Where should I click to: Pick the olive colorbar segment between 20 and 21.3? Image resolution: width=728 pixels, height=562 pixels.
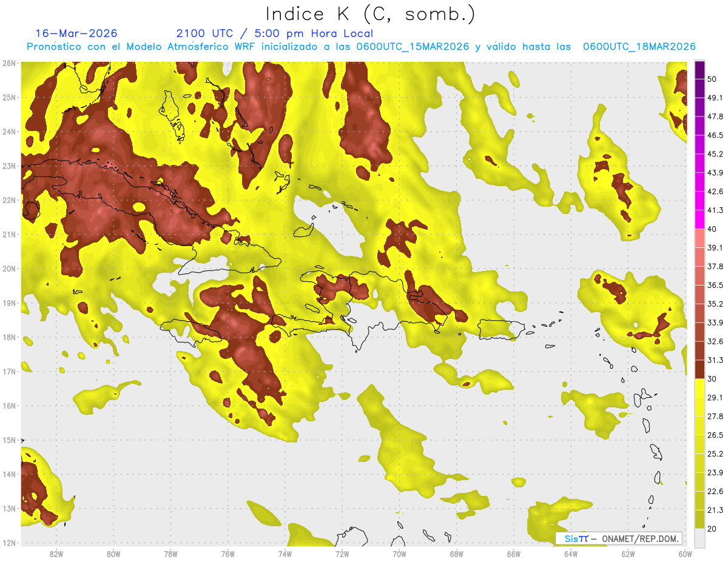pyautogui.click(x=699, y=519)
